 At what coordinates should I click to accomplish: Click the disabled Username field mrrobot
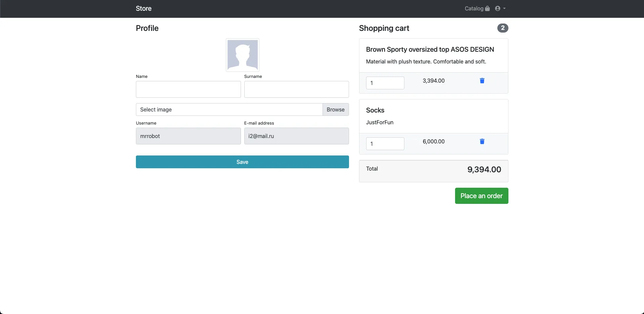coord(188,136)
